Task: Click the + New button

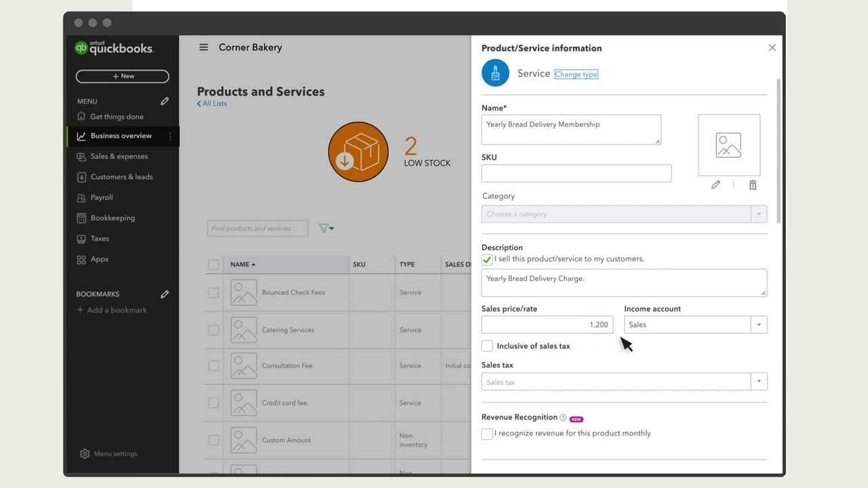Action: pos(123,77)
